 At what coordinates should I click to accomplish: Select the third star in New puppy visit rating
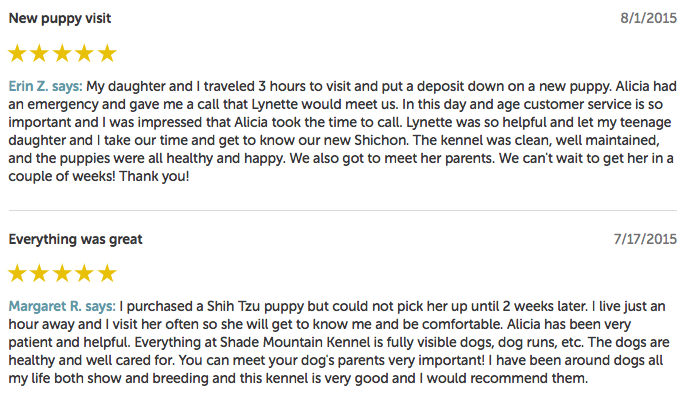(x=62, y=53)
